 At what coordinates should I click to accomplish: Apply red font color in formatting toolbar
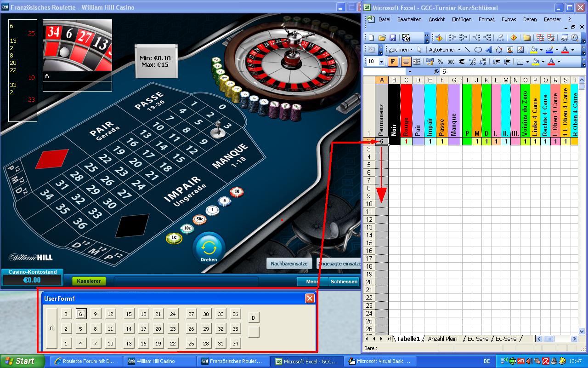551,62
